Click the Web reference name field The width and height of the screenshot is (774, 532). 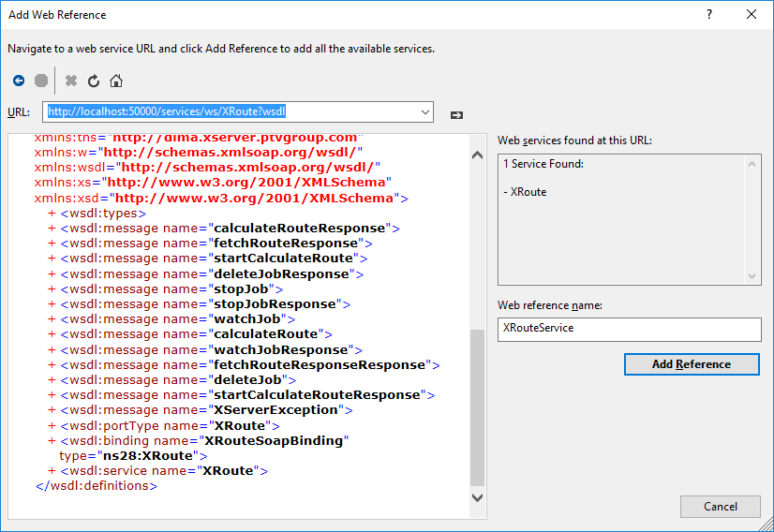pos(629,329)
